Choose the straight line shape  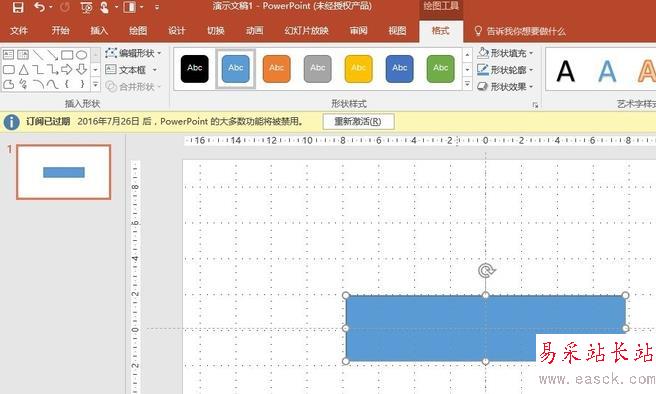tap(38, 54)
